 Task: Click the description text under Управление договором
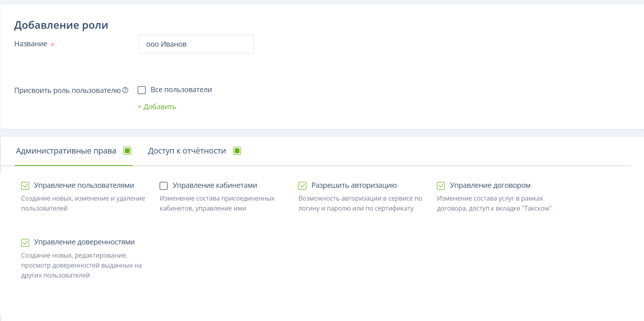click(494, 203)
